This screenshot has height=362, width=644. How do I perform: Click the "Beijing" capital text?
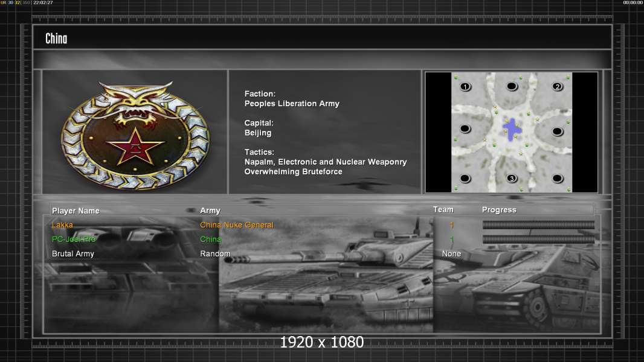point(258,133)
